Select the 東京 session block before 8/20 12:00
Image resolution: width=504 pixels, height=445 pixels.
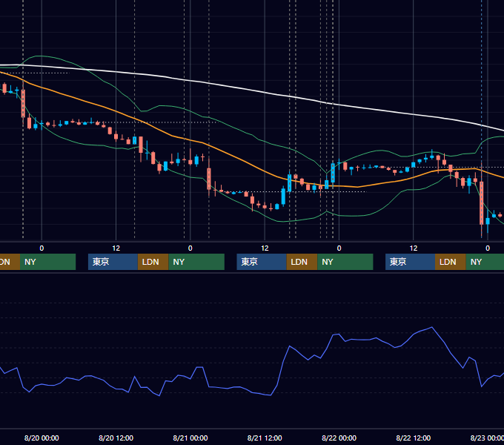click(113, 262)
